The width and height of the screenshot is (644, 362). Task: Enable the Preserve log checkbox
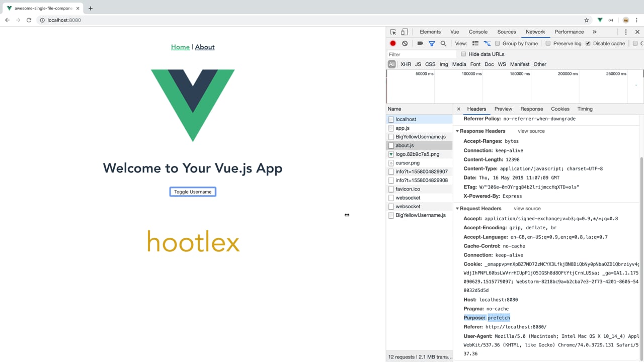coord(548,43)
